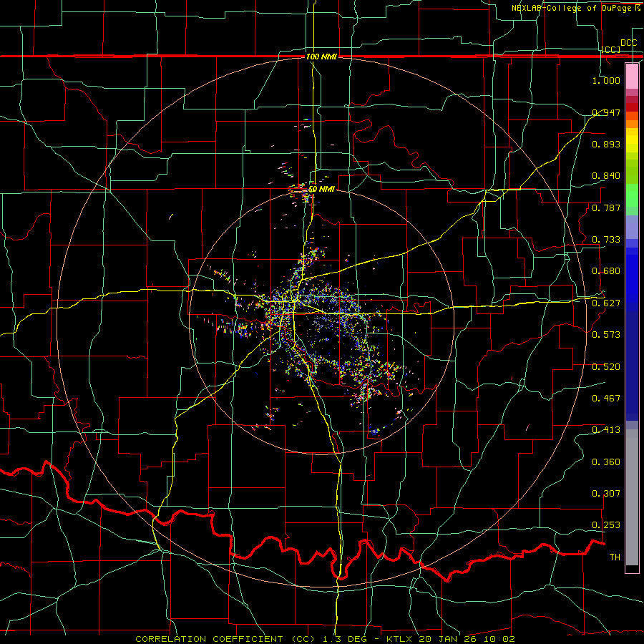Click the 0.413 scale value
The image size is (644, 644).
click(606, 430)
